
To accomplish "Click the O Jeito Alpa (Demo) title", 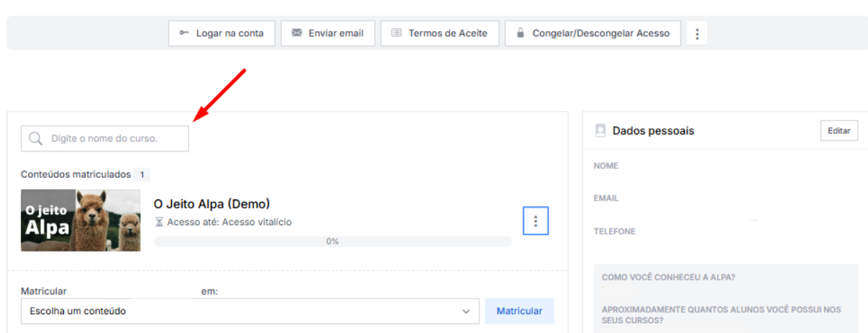I will point(211,204).
